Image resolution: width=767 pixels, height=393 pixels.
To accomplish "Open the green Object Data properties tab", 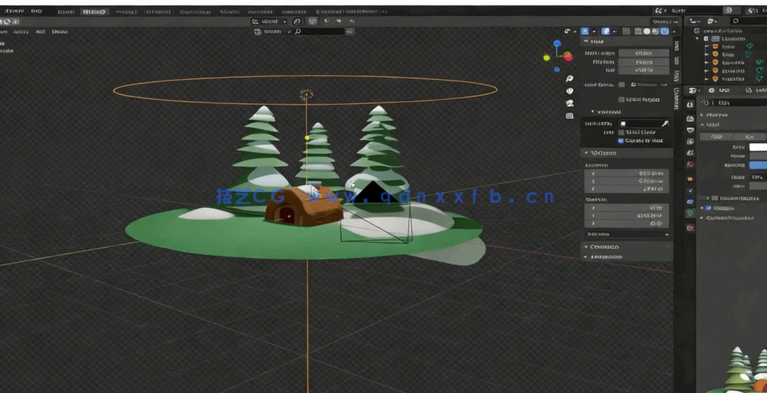I will coord(690,213).
